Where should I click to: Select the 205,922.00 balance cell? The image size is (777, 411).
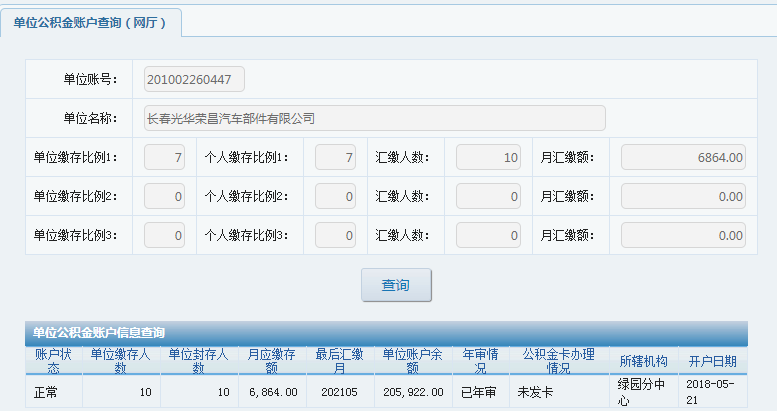point(413,392)
